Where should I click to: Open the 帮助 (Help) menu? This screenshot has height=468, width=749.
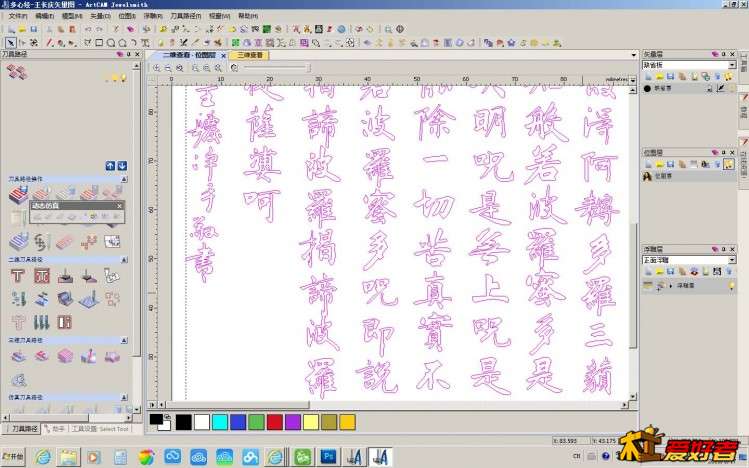pyautogui.click(x=247, y=16)
